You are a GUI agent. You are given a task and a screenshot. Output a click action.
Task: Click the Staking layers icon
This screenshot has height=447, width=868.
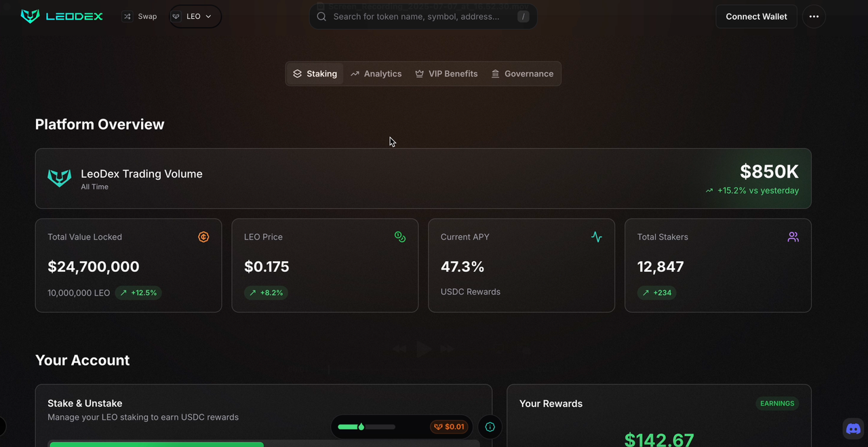tap(297, 74)
